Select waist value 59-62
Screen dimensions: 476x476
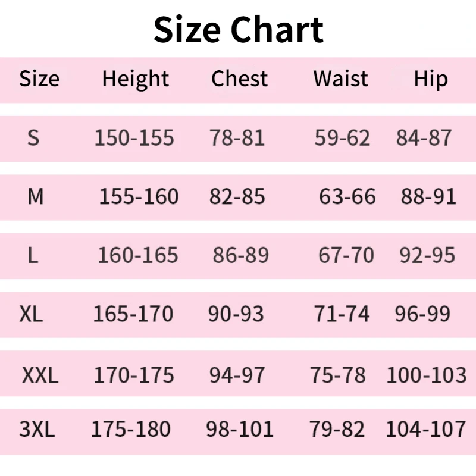point(342,138)
